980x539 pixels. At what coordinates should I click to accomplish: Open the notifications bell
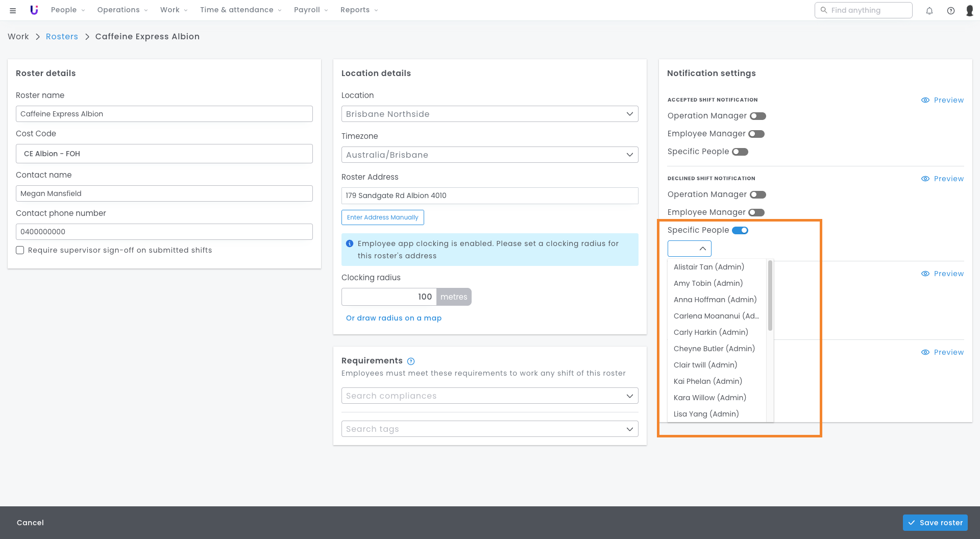(x=929, y=10)
